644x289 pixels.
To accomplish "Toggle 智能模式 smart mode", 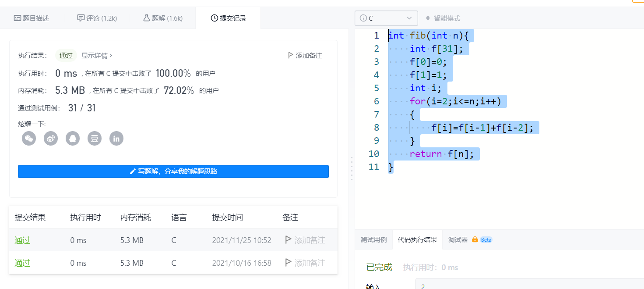I will pos(443,18).
